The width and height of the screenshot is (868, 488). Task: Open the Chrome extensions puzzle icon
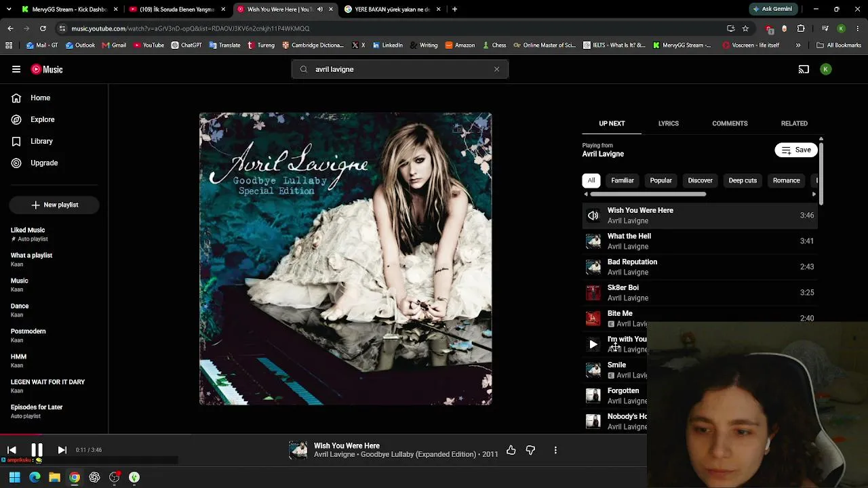pyautogui.click(x=801, y=28)
